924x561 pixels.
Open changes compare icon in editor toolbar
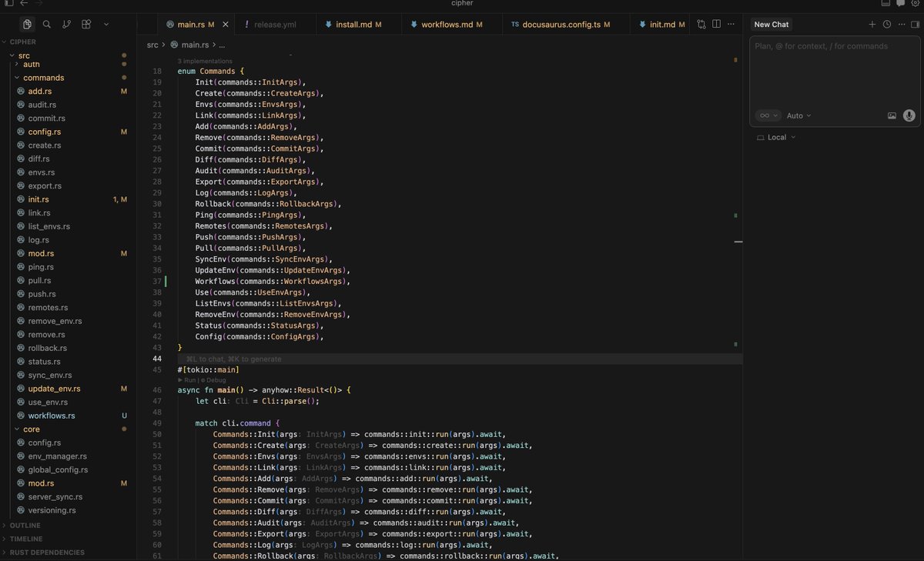[x=701, y=25]
